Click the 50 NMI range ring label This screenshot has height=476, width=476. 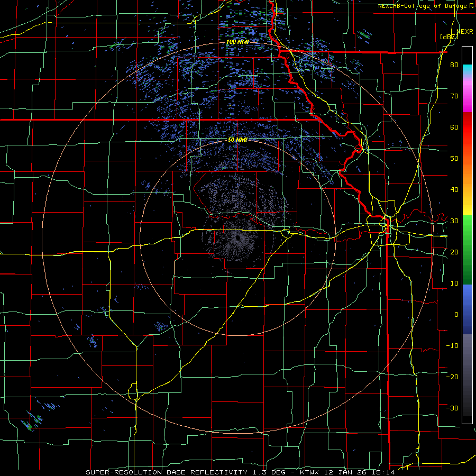tap(237, 140)
